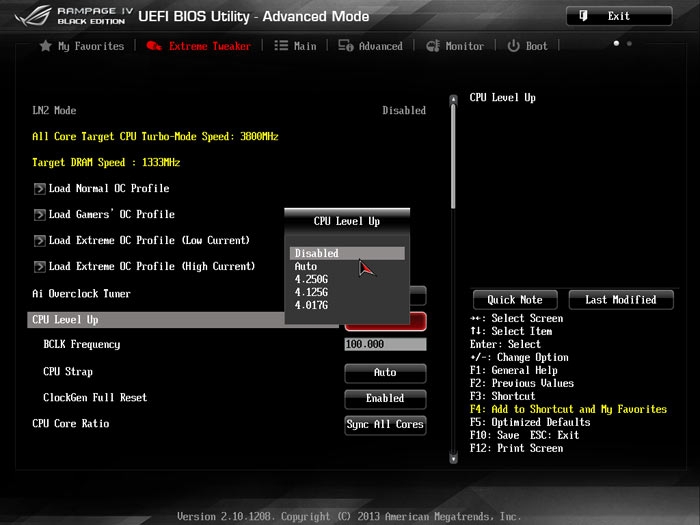This screenshot has width=700, height=525.
Task: Click the red Extreme Tweaker tab icon
Action: coord(154,46)
